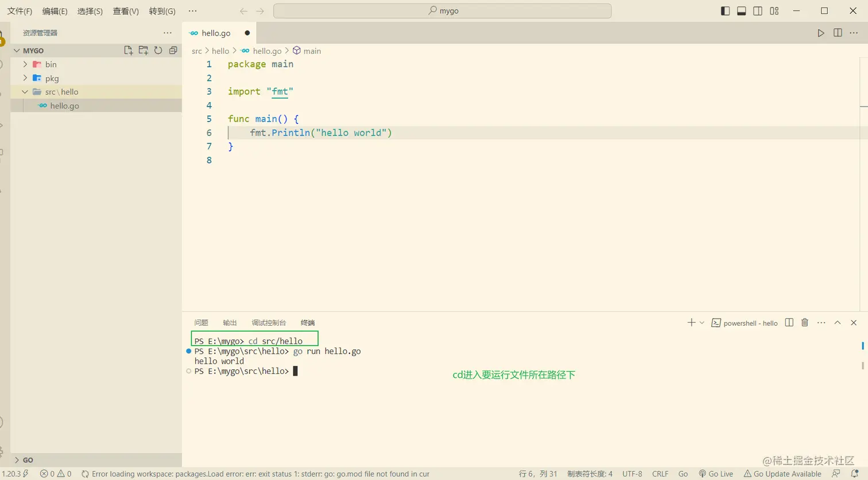Screen dimensions: 868x480
Task: Close the terminal panel
Action: pos(854,323)
